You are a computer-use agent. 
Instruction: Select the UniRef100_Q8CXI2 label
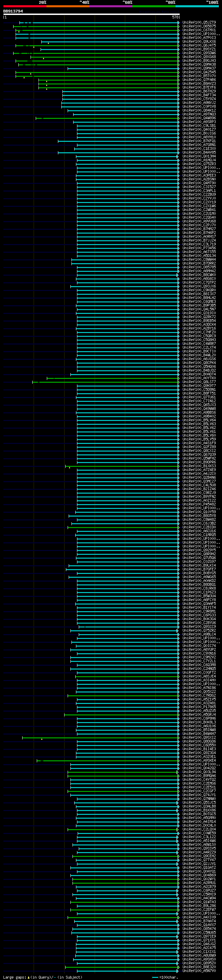(199, 451)
